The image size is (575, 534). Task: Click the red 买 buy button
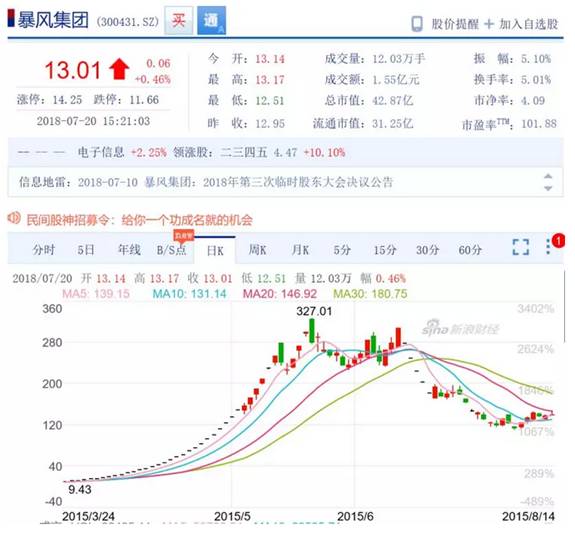click(x=179, y=21)
